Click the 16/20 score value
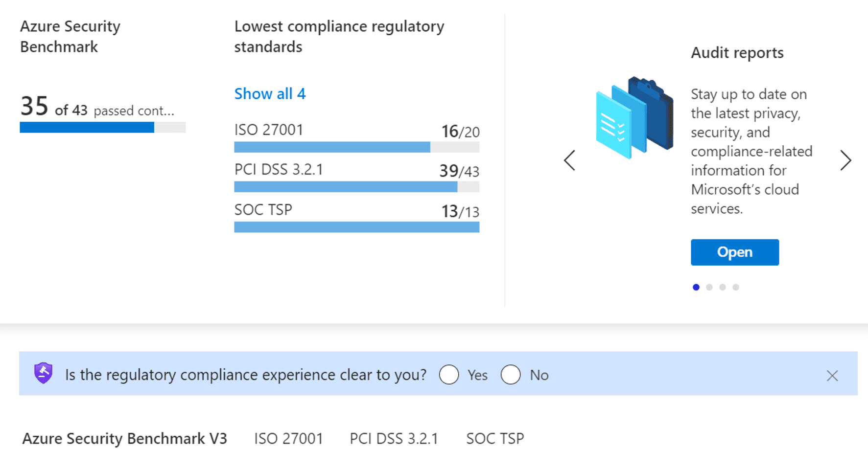This screenshot has height=449, width=868. tap(460, 131)
